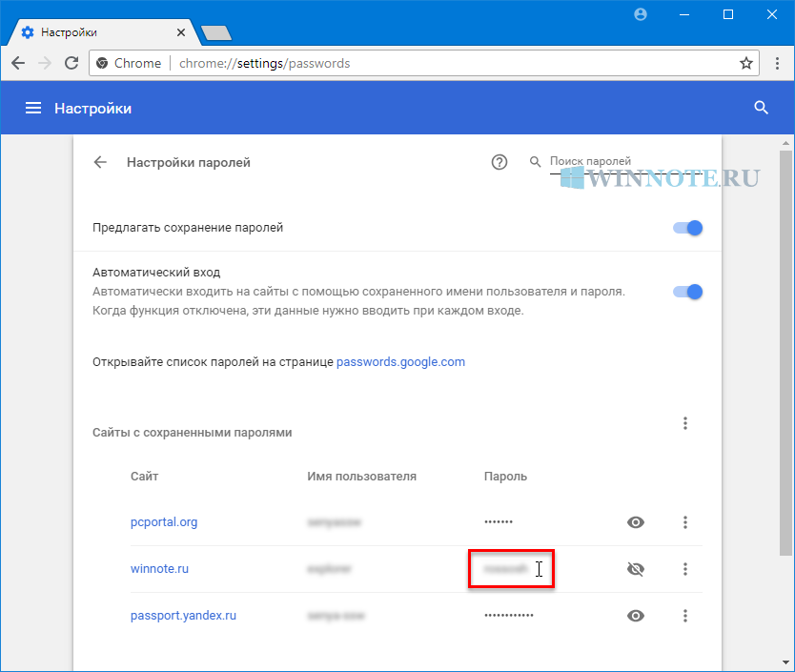Minimize the Chrome window

[684, 14]
